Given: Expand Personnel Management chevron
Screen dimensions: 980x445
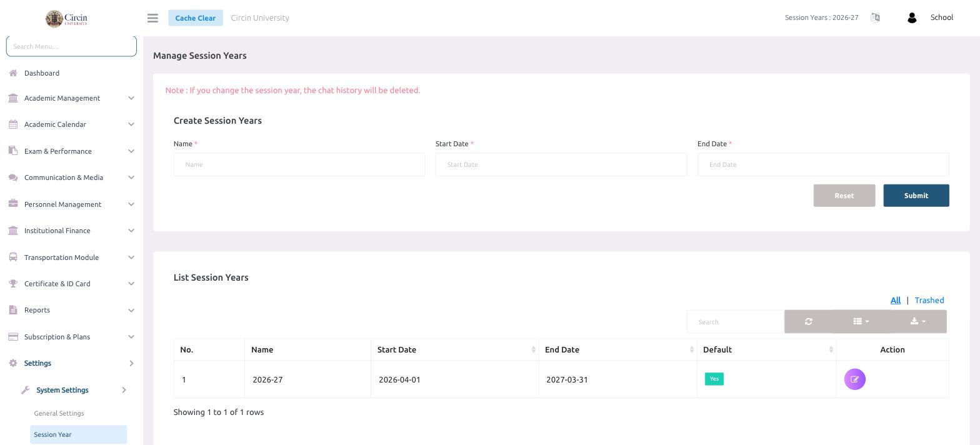Looking at the screenshot, I should 131,204.
